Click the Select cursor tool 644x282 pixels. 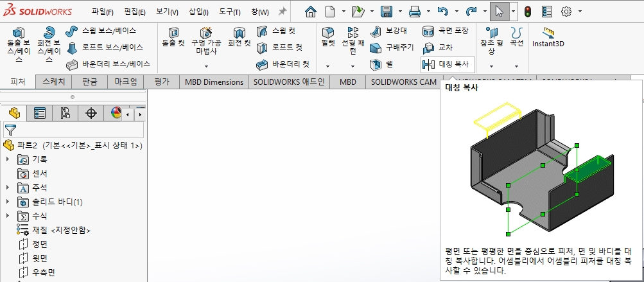tap(499, 12)
